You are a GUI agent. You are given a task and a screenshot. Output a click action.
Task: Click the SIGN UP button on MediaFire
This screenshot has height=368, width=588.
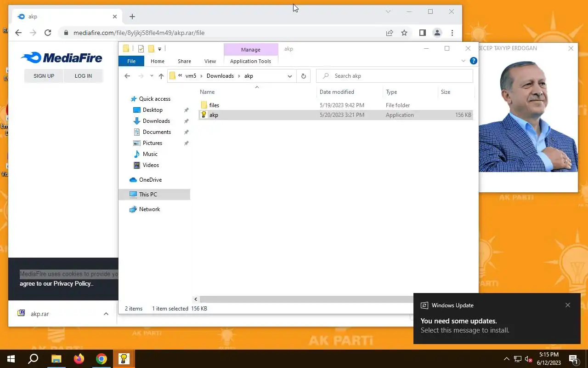[x=44, y=76]
